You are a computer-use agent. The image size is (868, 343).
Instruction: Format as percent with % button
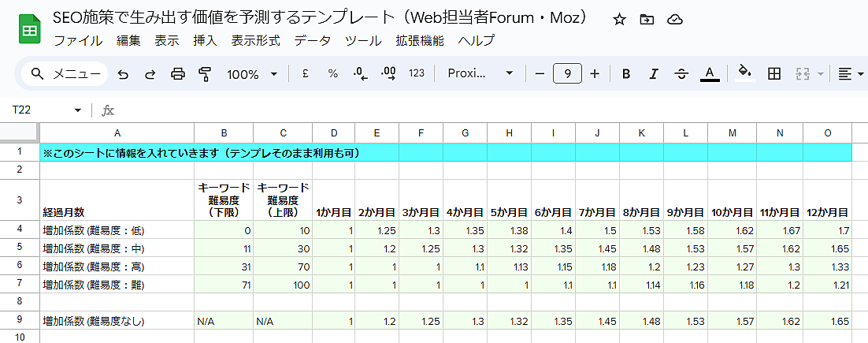[x=332, y=73]
